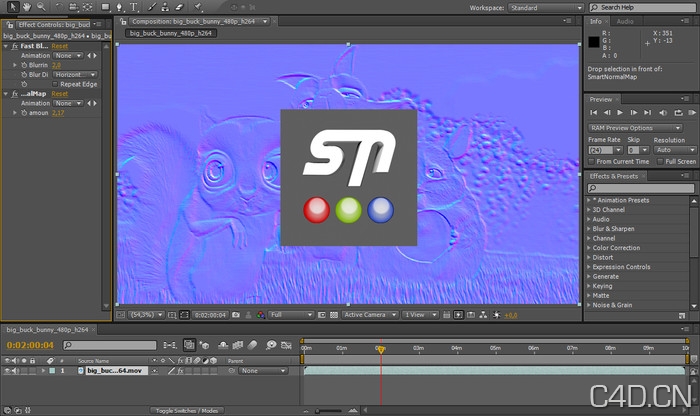
Task: Select the Puppet Pin tool
Action: point(198,7)
